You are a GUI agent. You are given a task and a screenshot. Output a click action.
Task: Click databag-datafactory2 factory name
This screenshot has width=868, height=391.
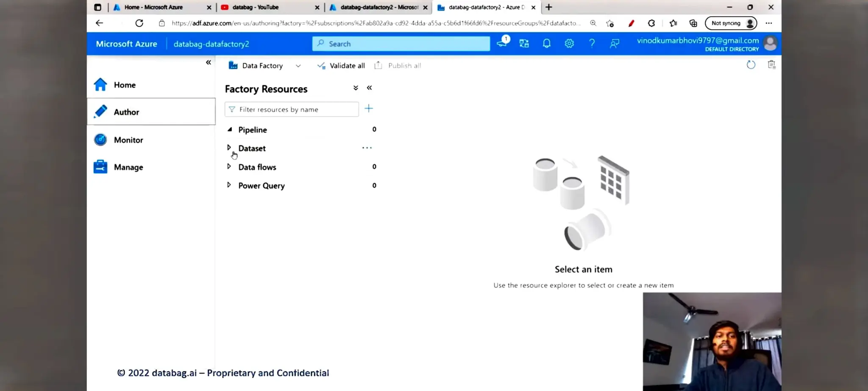pos(211,44)
